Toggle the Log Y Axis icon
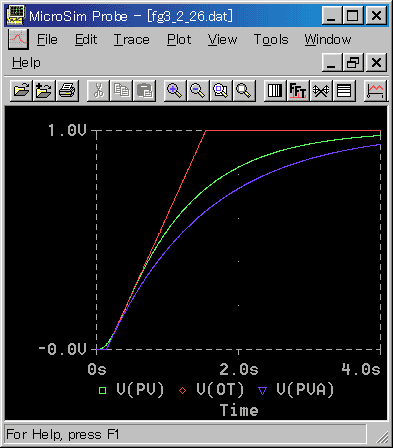 click(344, 90)
